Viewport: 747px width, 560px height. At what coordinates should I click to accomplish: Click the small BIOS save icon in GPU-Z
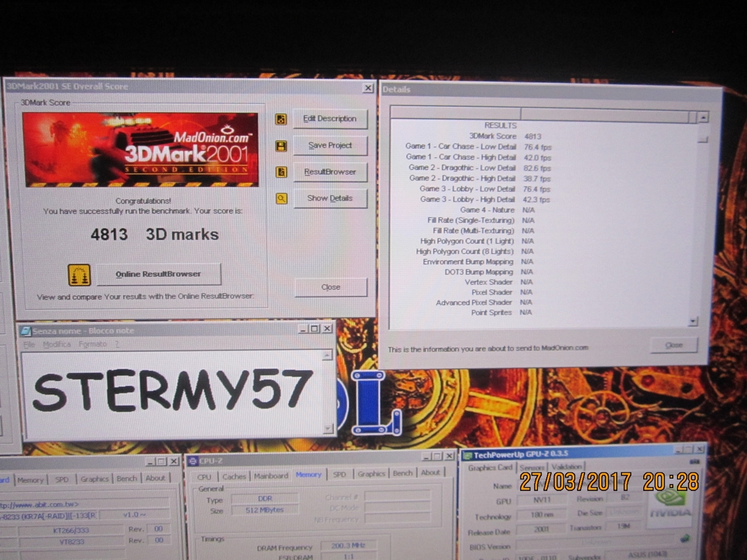pos(685,538)
